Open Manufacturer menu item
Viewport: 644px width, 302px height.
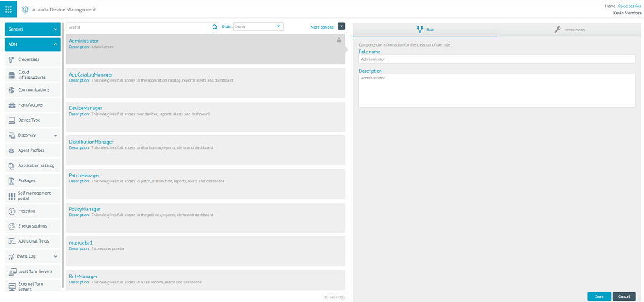click(33, 105)
